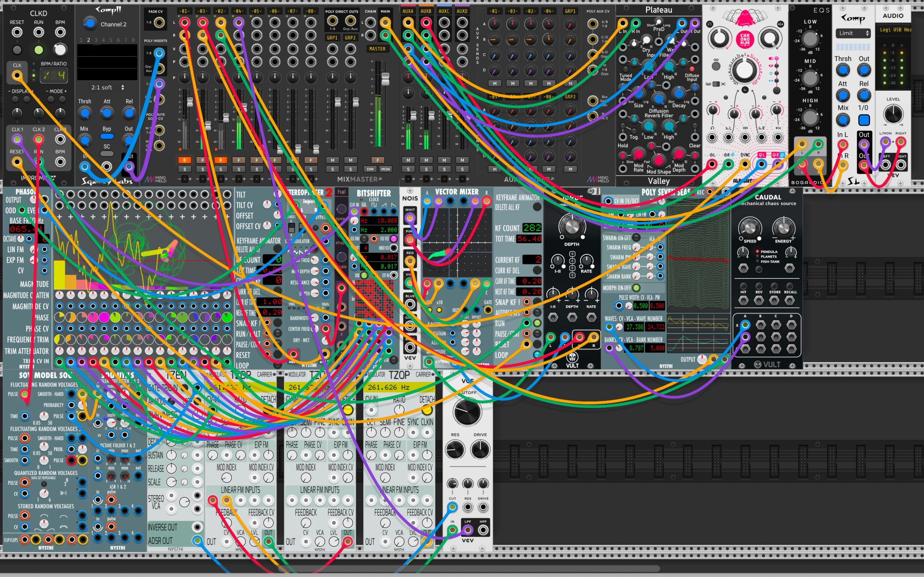Click the Plateau Decay knob

679,94
